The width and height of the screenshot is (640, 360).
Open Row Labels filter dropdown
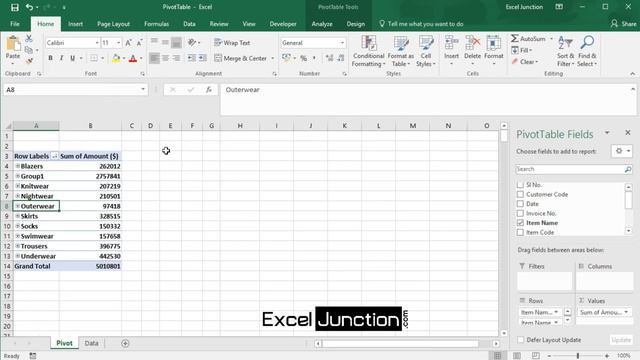coord(54,156)
